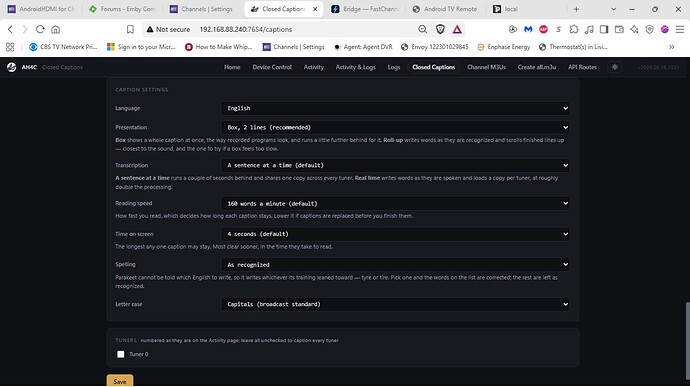Open the purple profile avatar
The height and width of the screenshot is (387, 690).
pos(664,29)
